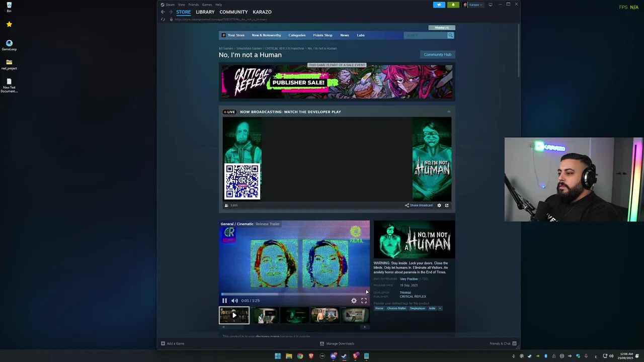Screen dimensions: 644x362
Task: Open Brave browser from the taskbar
Action: point(311,356)
